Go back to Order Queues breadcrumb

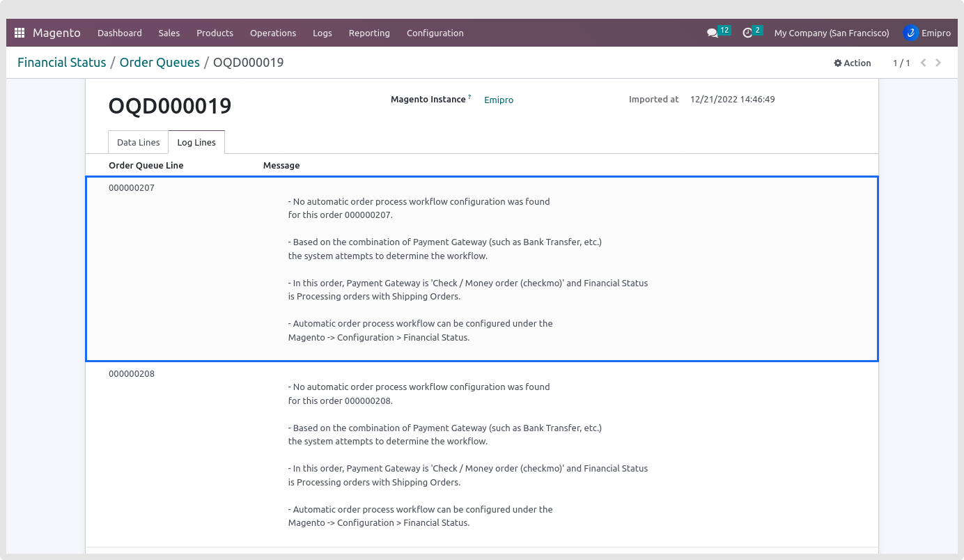point(160,63)
